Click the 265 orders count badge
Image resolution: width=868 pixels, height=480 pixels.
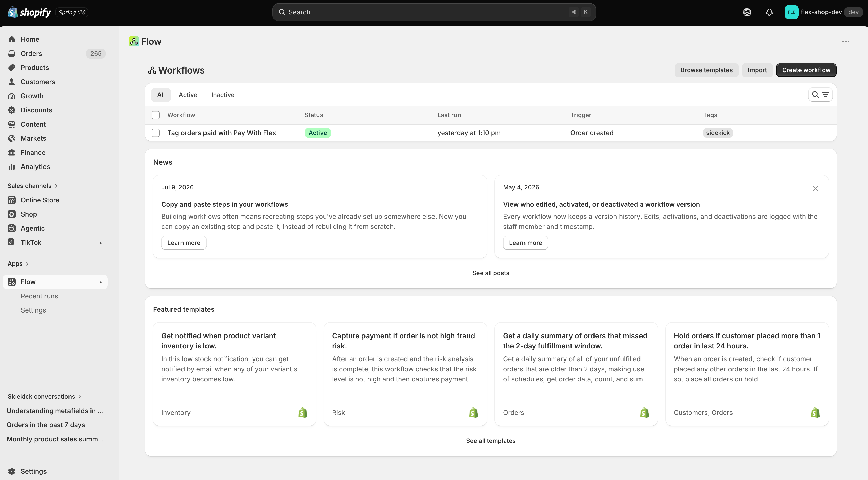tap(96, 54)
